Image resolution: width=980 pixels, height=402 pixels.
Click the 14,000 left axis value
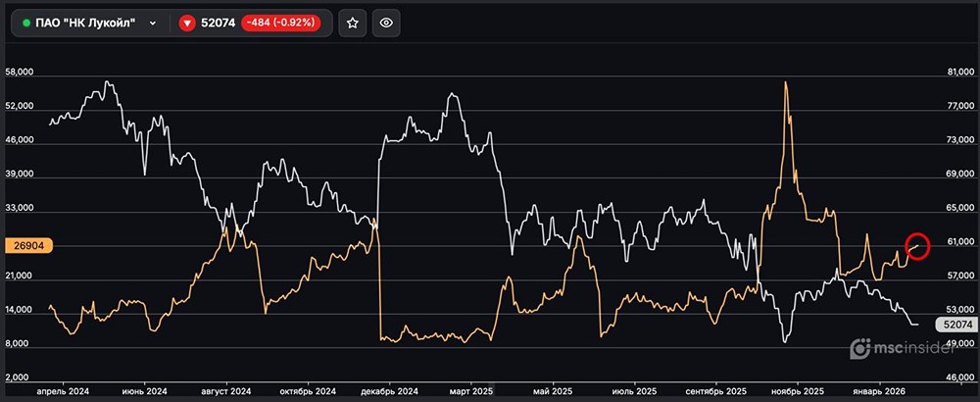(x=18, y=310)
